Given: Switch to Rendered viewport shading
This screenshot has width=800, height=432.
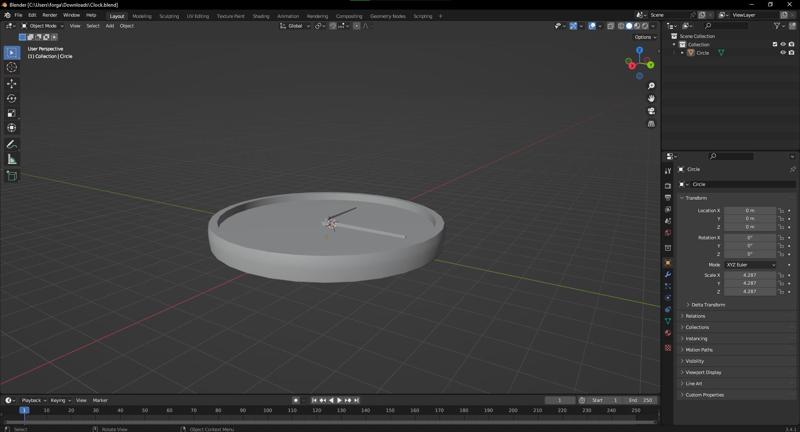Looking at the screenshot, I should tap(645, 26).
